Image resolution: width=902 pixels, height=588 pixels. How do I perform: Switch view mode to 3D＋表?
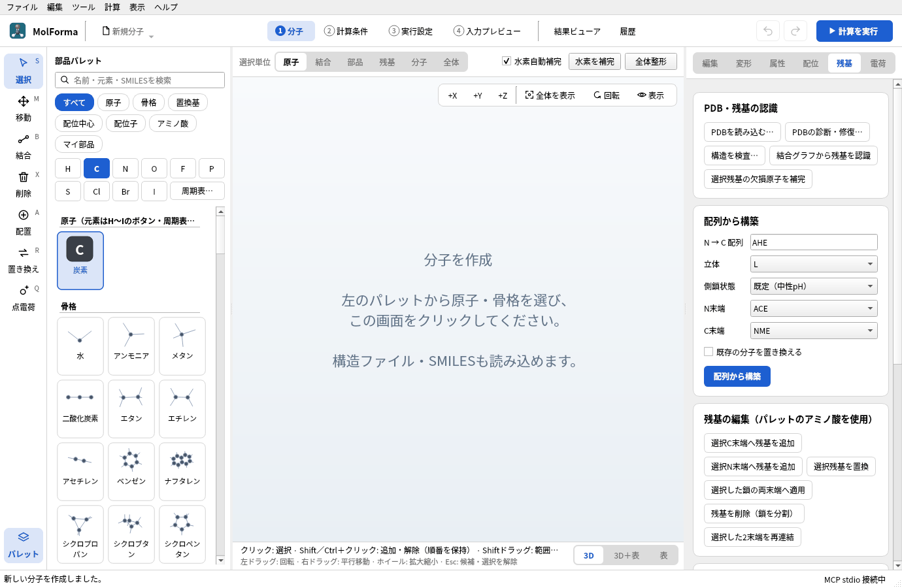626,555
